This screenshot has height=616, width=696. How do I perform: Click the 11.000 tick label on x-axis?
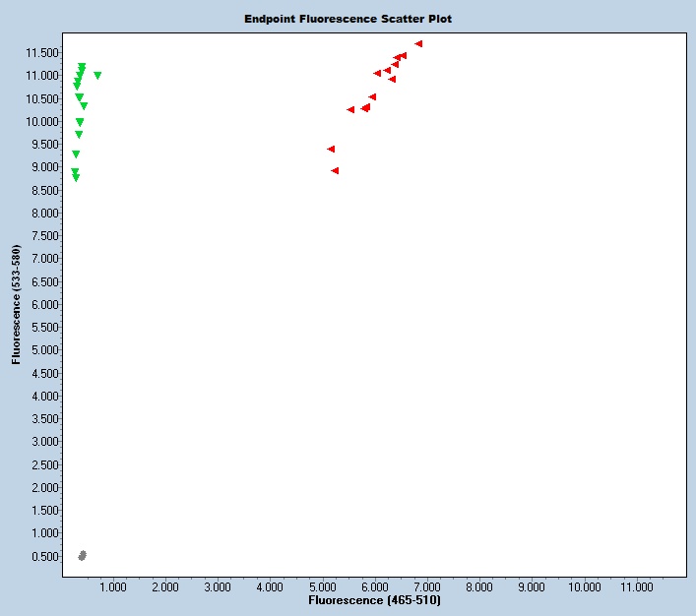point(637,587)
